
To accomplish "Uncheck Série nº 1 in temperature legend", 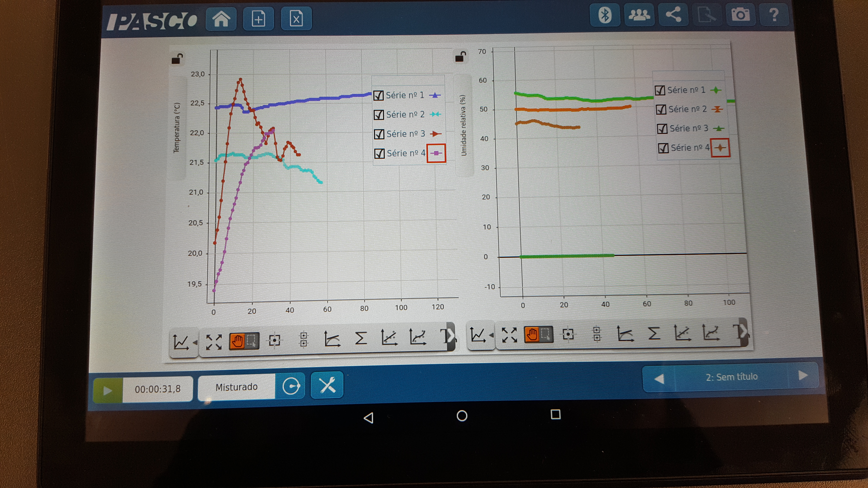I will [379, 96].
